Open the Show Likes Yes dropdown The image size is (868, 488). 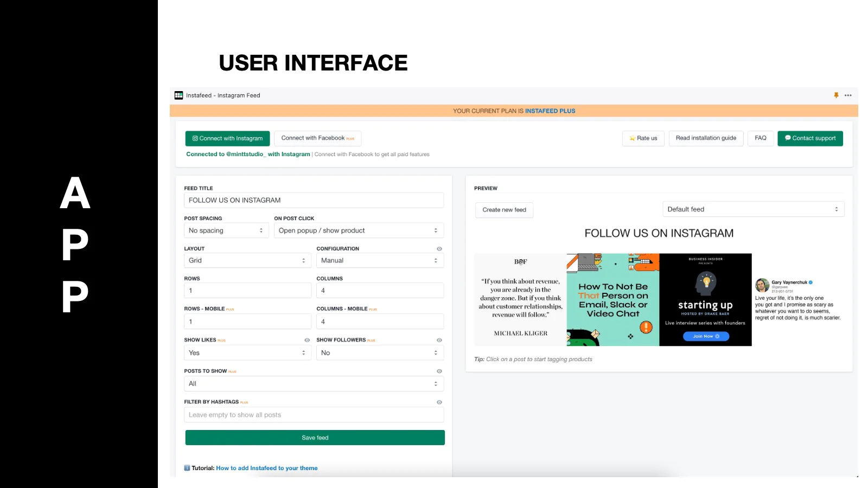[x=247, y=353]
